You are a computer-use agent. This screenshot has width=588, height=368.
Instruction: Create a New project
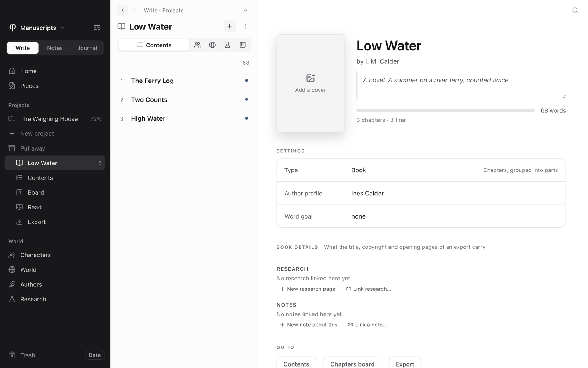(55, 134)
